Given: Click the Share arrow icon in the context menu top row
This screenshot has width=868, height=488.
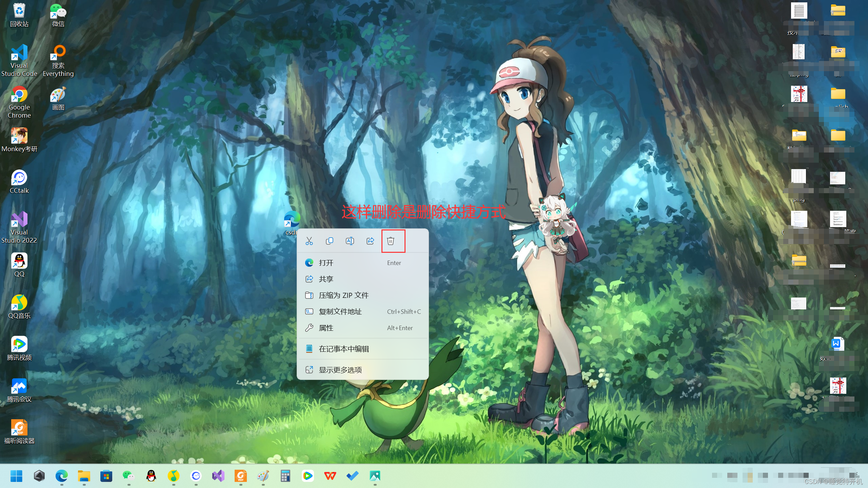Looking at the screenshot, I should pyautogui.click(x=370, y=241).
